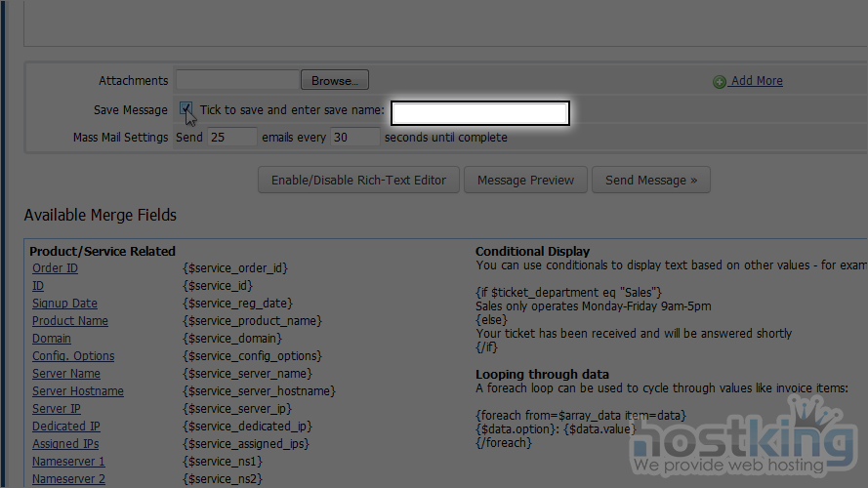Image resolution: width=868 pixels, height=488 pixels.
Task: Tick the Save Message checkbox
Action: pyautogui.click(x=186, y=109)
